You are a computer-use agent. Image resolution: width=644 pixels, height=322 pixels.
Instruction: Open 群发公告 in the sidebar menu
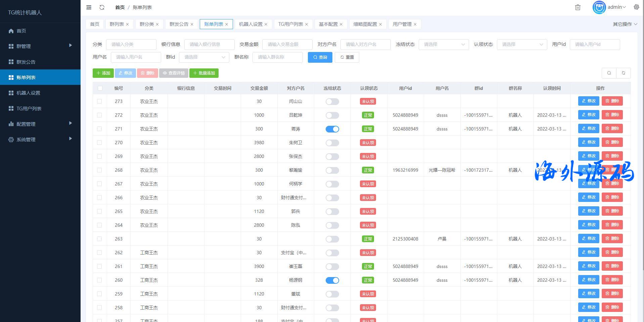[x=26, y=62]
